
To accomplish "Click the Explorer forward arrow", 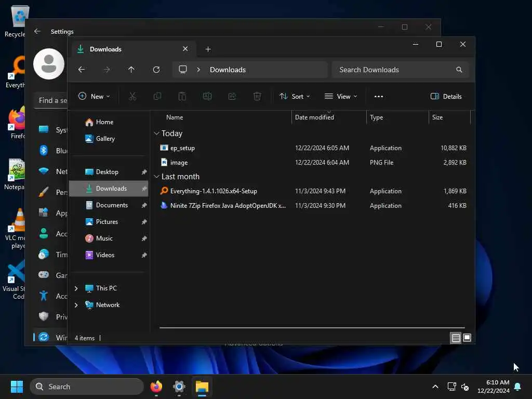I will 107,70.
